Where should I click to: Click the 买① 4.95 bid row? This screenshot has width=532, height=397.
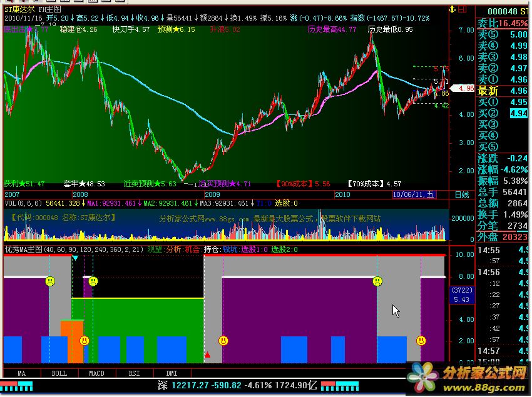tap(503, 102)
